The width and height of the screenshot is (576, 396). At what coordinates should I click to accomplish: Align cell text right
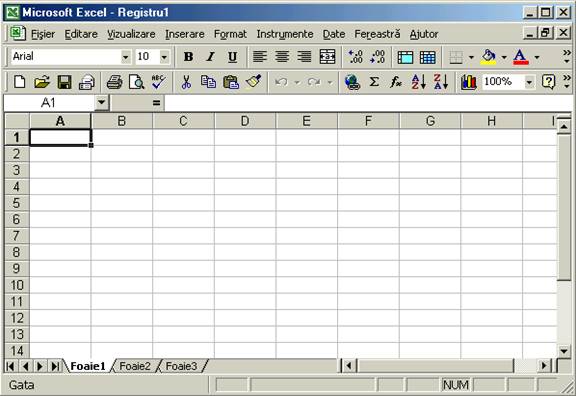(x=305, y=57)
